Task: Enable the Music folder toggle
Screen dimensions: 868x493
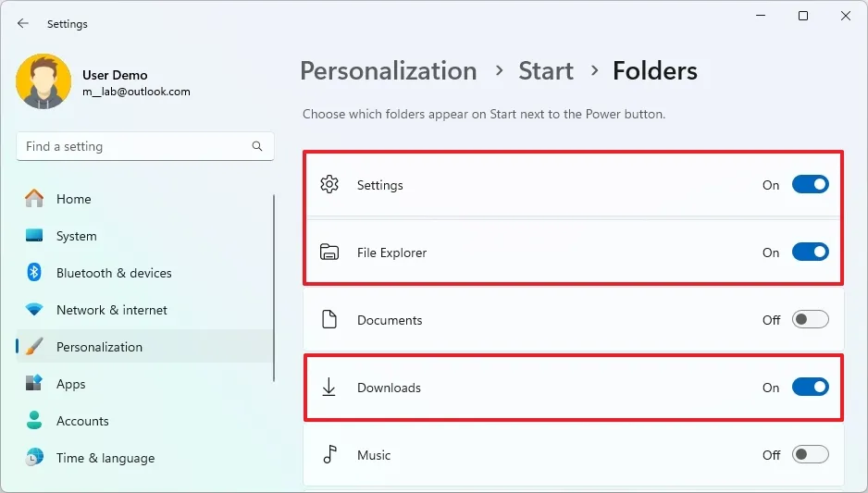Action: [x=810, y=455]
